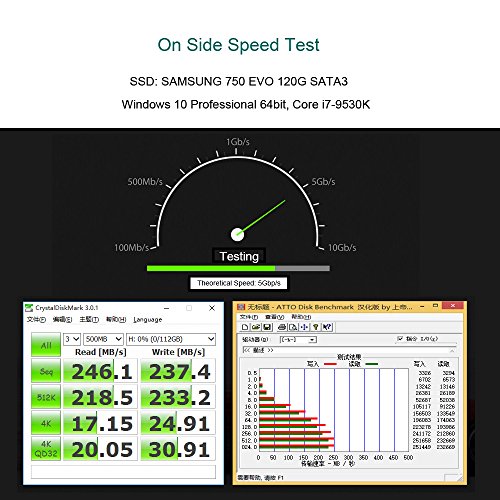Click the blue move arrows toolbar icon
The height and width of the screenshot is (500, 500).
coord(304,327)
